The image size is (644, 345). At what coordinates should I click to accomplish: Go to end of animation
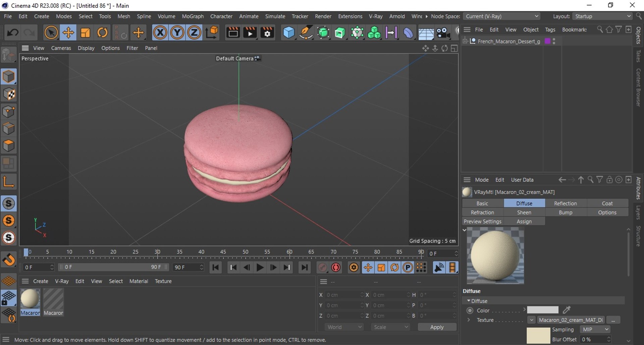pyautogui.click(x=304, y=267)
